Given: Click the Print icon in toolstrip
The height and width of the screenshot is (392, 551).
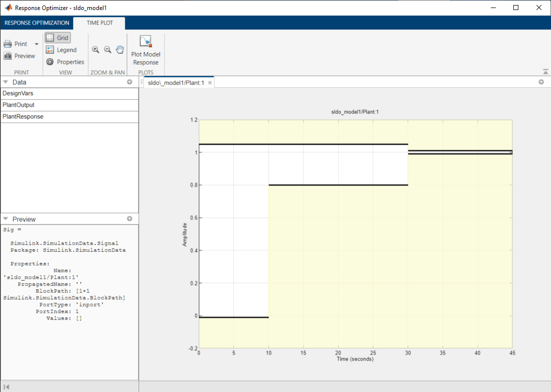Looking at the screenshot, I should click(x=8, y=44).
